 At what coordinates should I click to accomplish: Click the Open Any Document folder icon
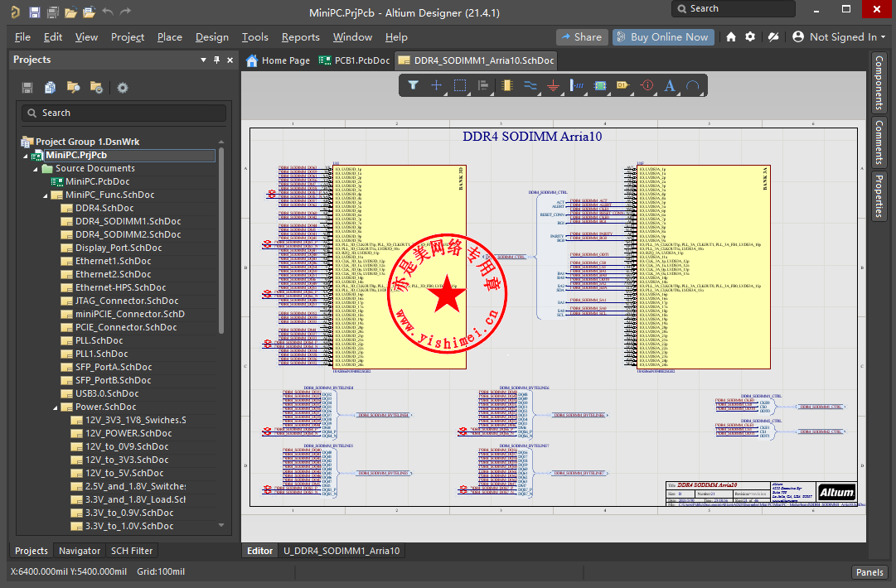tap(70, 12)
